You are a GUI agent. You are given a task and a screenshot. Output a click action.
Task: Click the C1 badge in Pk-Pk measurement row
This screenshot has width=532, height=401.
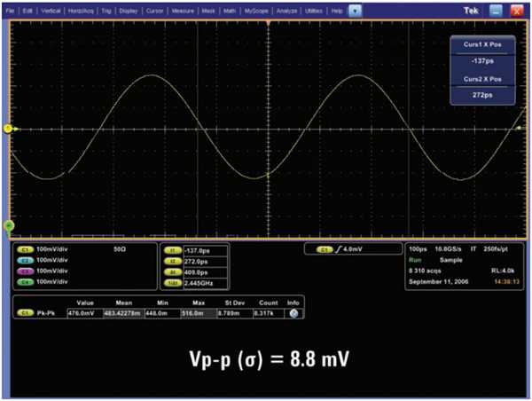coord(25,313)
